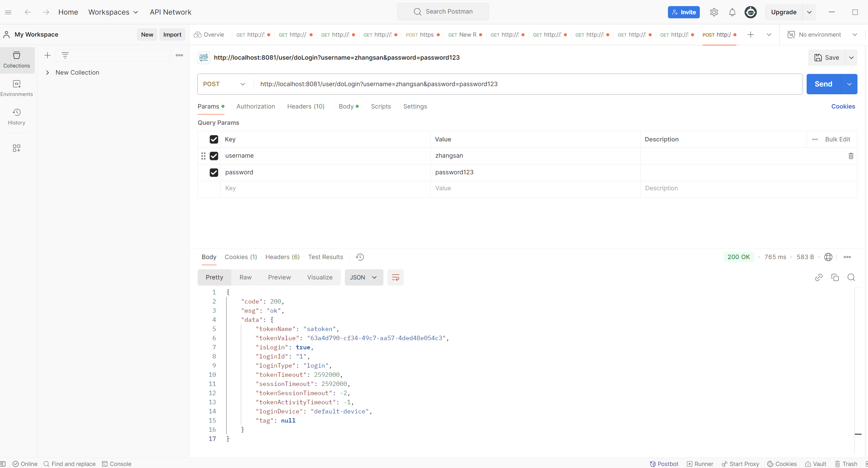Delete the username query parameter
Screen dimensions: 868x468
pos(851,156)
